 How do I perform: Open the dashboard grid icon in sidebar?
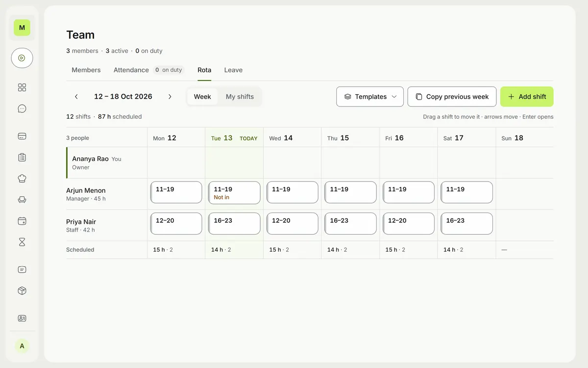(22, 87)
